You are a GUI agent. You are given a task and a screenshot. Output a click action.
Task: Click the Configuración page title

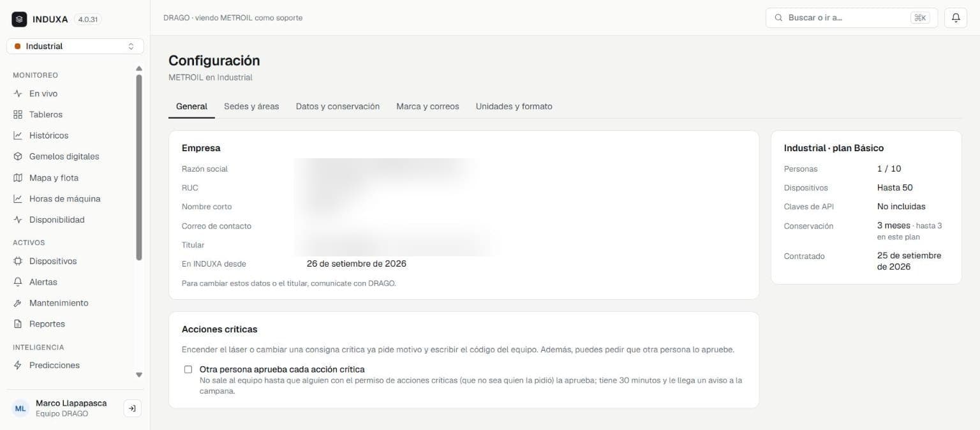point(214,61)
